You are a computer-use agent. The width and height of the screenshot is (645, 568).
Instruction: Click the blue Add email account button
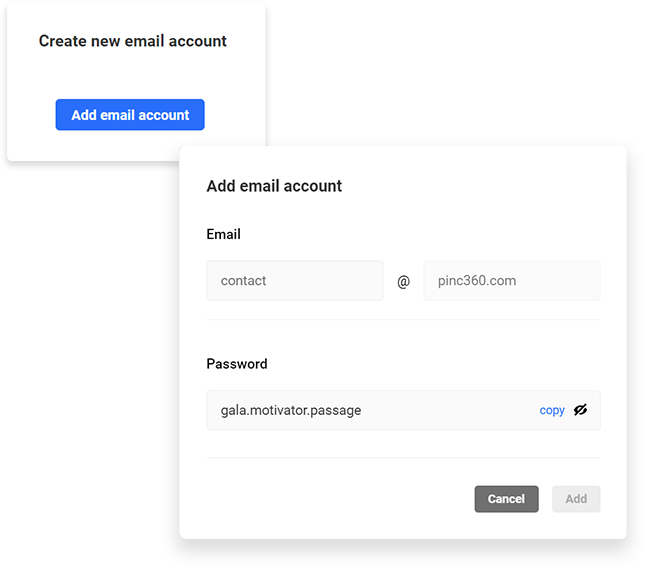coord(130,115)
